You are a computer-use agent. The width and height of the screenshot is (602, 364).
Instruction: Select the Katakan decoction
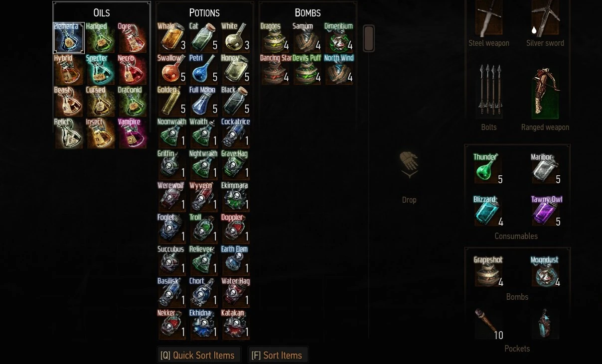[236, 324]
